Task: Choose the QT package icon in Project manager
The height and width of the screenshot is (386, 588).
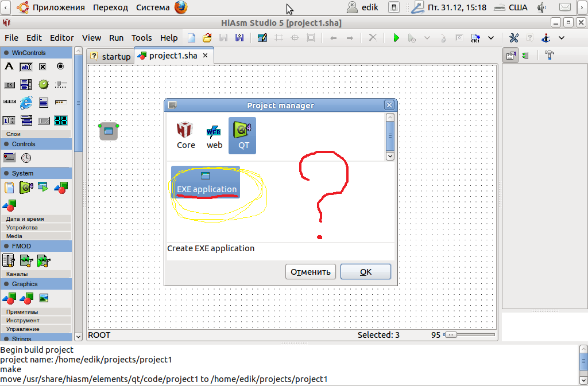Action: coord(242,135)
